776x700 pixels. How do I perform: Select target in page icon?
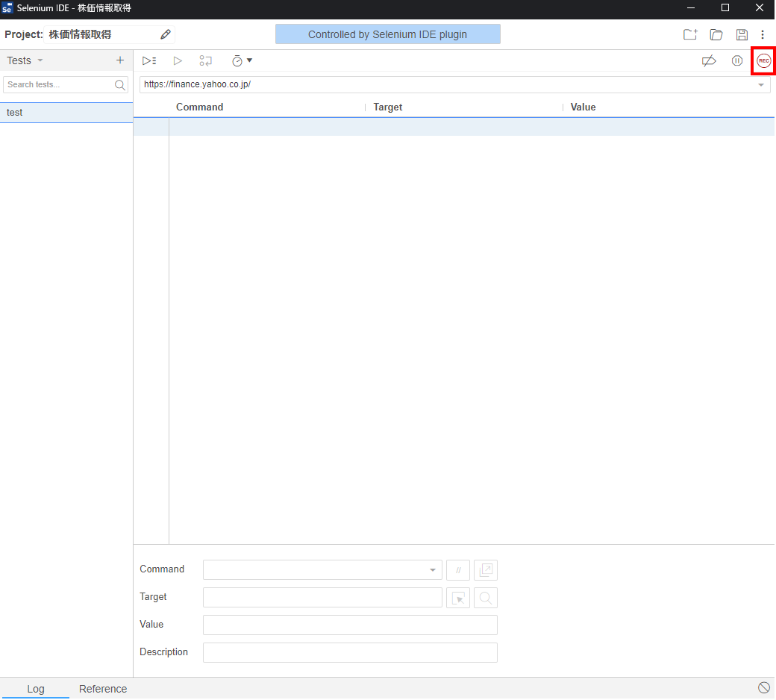[458, 598]
